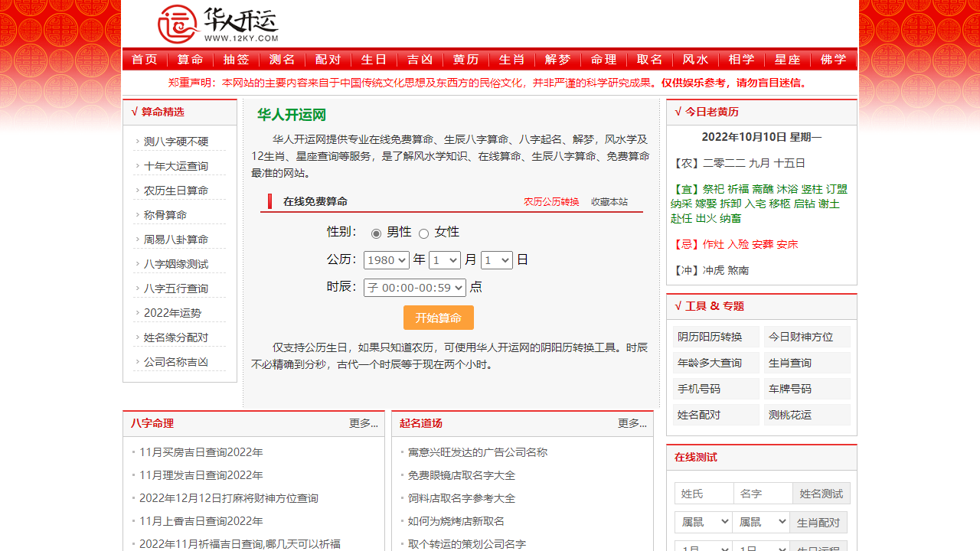This screenshot has width=980, height=551.
Task: Open the 黄历 nav menu item
Action: point(466,60)
